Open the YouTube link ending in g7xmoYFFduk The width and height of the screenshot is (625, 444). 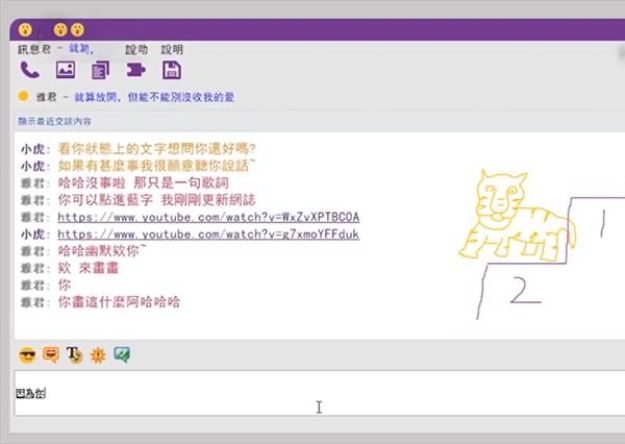click(x=208, y=235)
